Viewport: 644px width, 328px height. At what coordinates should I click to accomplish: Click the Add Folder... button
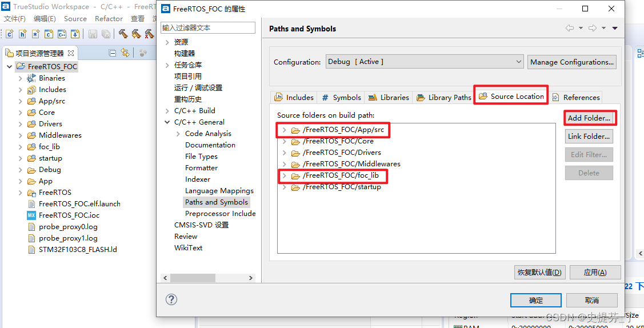pos(589,118)
